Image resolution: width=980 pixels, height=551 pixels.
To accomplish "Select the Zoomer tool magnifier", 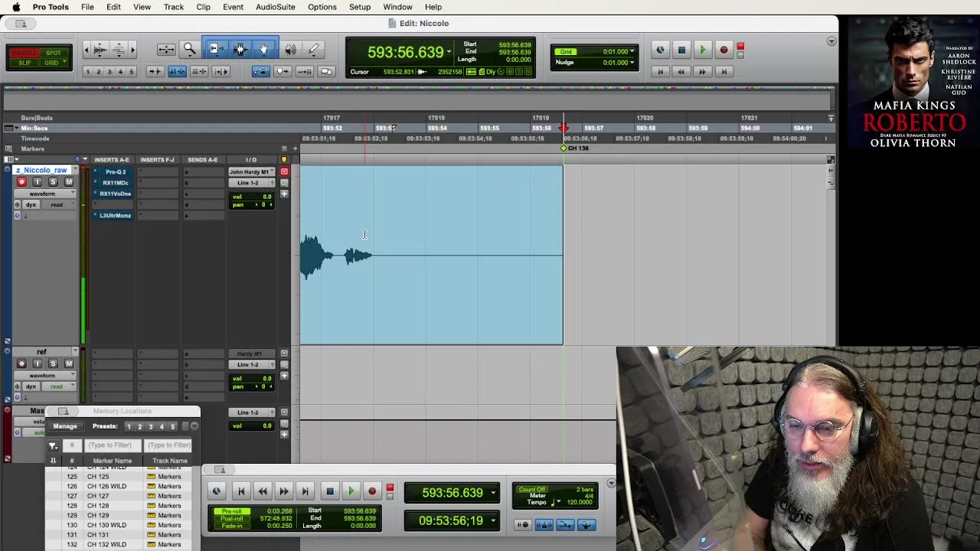I will [x=189, y=50].
